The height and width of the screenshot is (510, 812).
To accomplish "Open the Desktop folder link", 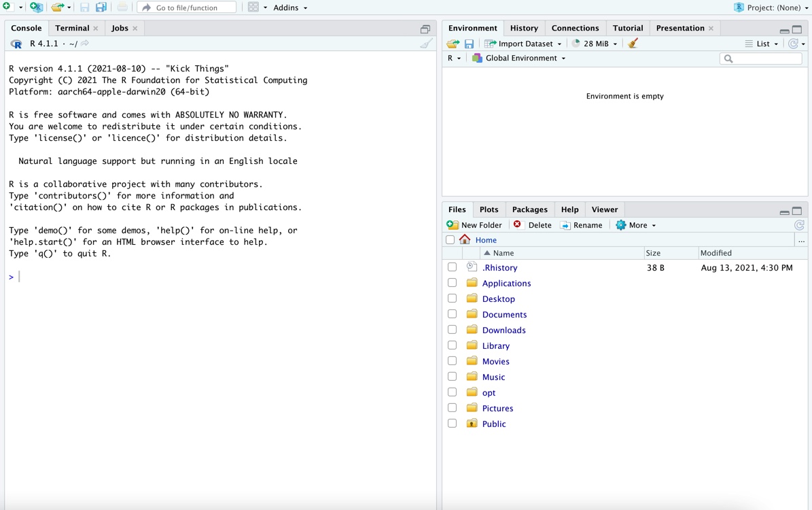I will pyautogui.click(x=498, y=299).
